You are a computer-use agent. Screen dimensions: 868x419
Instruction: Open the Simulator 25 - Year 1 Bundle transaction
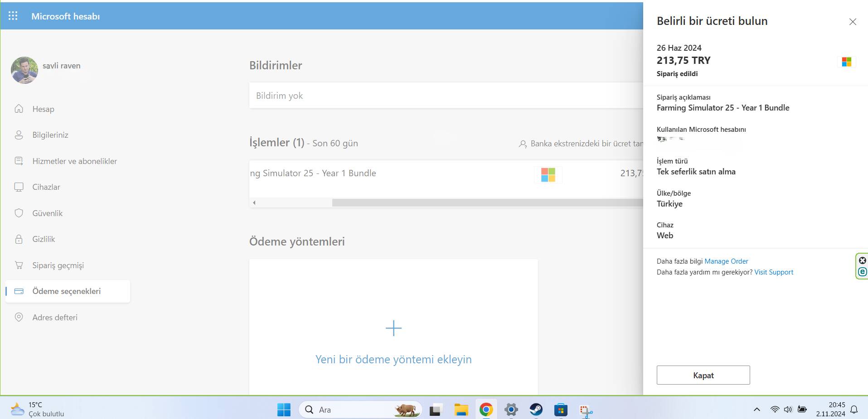313,173
